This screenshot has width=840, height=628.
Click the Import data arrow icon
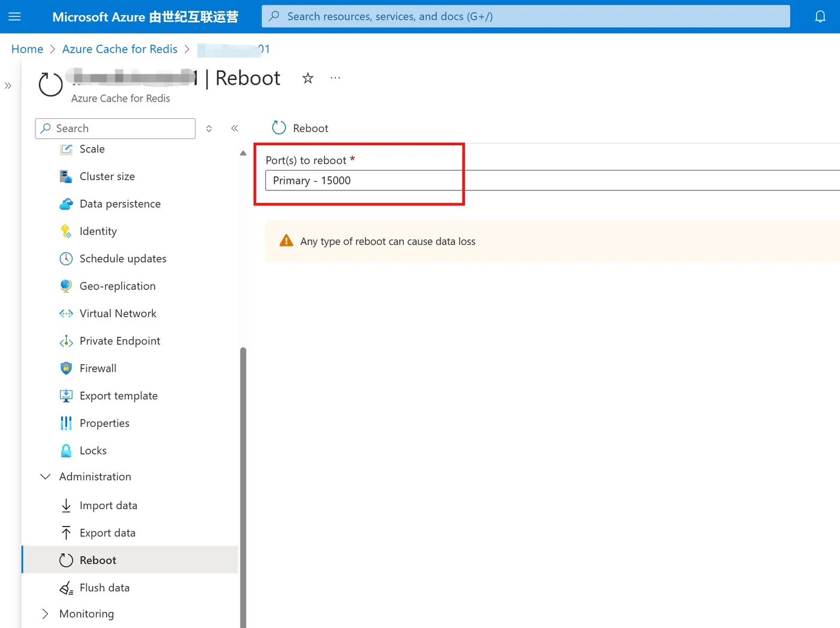point(66,506)
